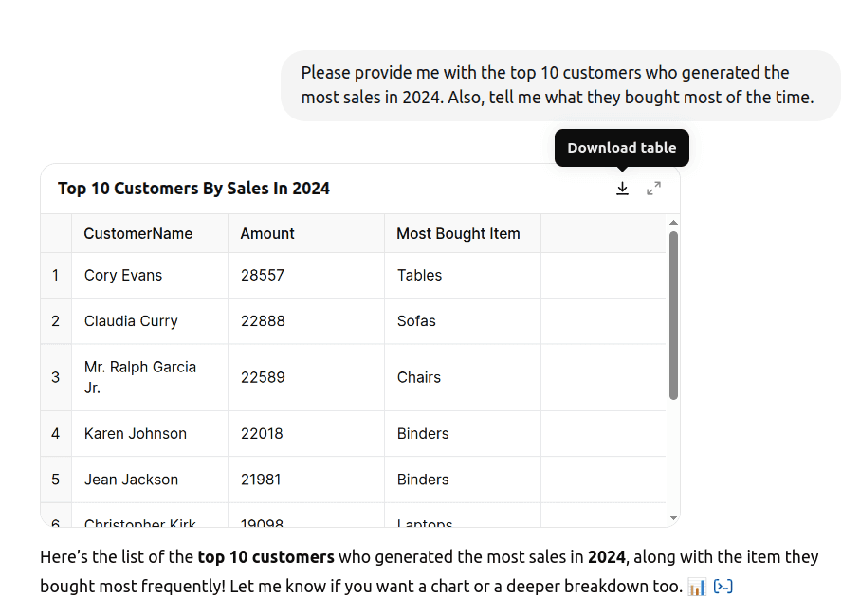Click the cell showing 28557
This screenshot has width=860, height=616.
(x=262, y=275)
